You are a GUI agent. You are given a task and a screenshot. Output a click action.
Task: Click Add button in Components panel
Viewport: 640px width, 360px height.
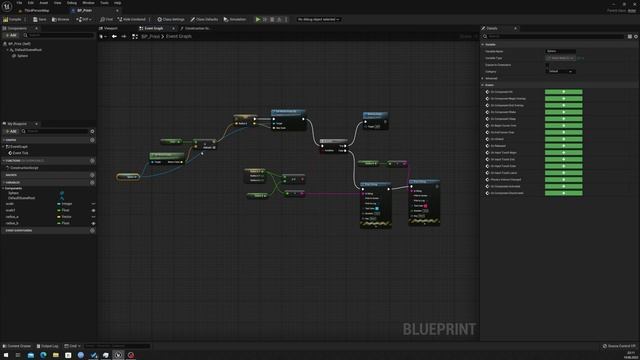pyautogui.click(x=11, y=36)
